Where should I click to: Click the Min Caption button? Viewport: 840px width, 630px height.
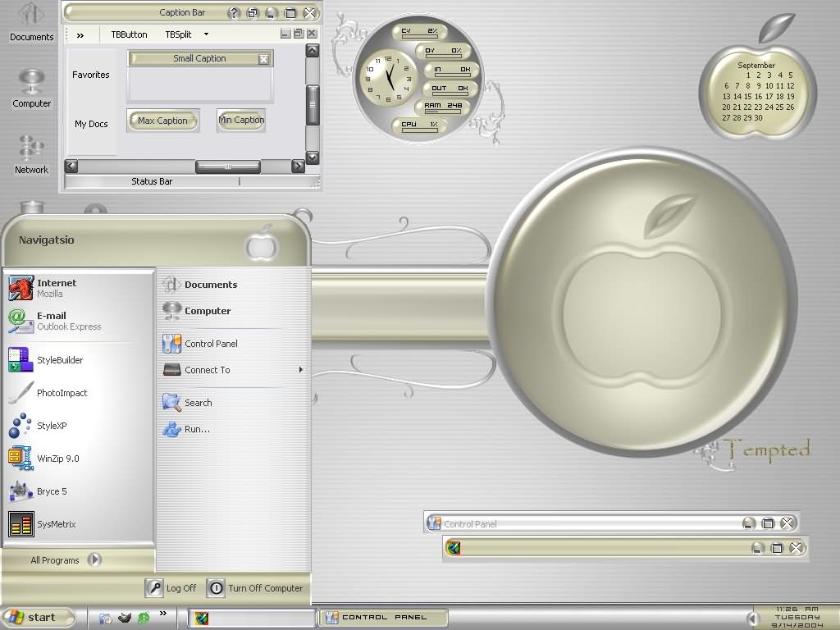[242, 120]
